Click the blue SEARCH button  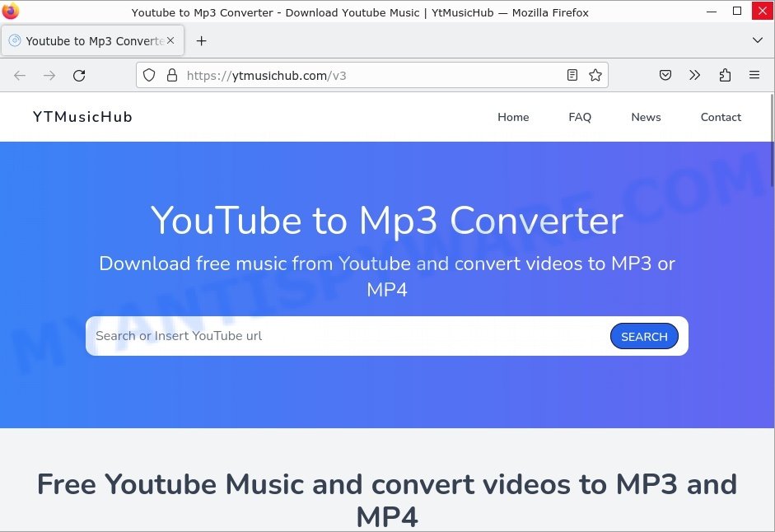(x=644, y=336)
